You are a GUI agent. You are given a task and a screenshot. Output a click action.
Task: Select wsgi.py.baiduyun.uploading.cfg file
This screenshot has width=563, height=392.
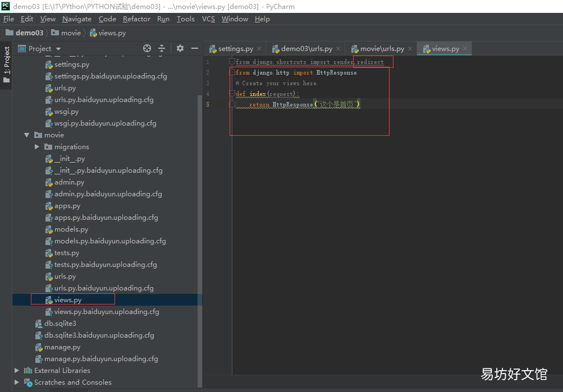click(x=101, y=123)
